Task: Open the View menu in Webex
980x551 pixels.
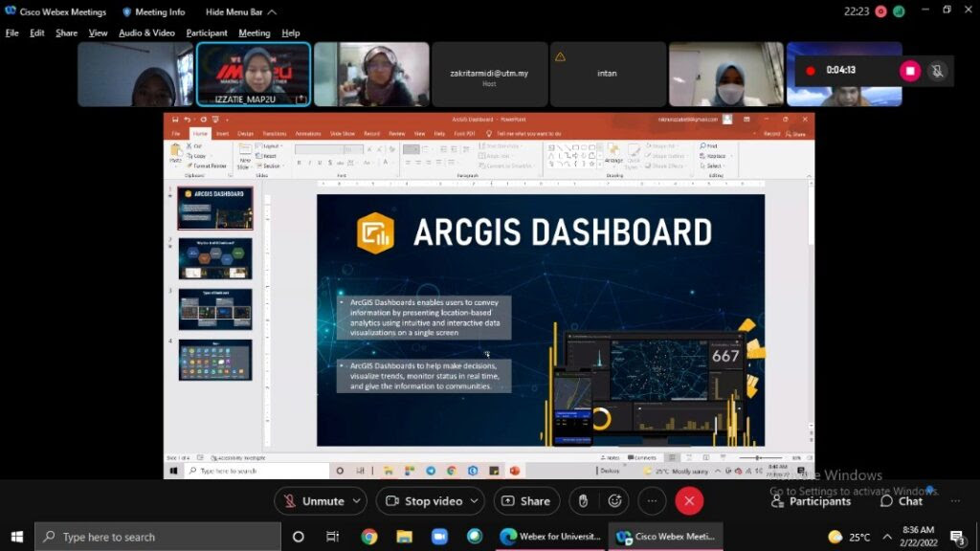Action: (x=98, y=33)
